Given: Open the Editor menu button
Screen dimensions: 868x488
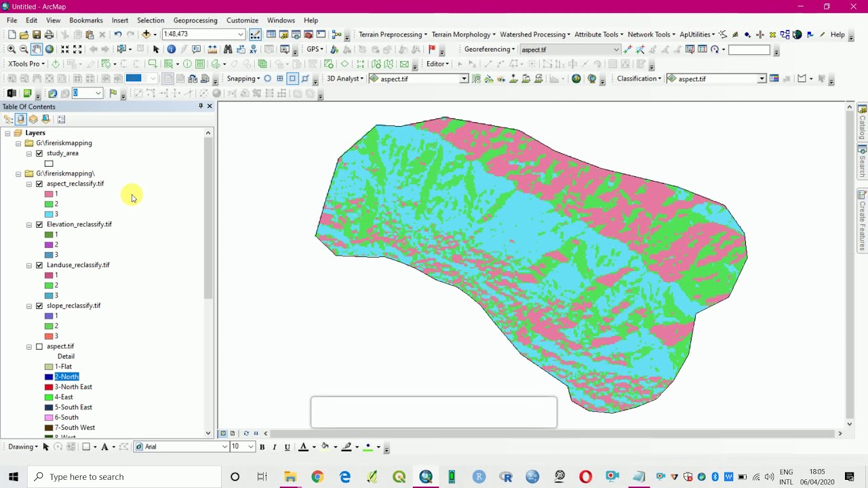Looking at the screenshot, I should point(437,64).
